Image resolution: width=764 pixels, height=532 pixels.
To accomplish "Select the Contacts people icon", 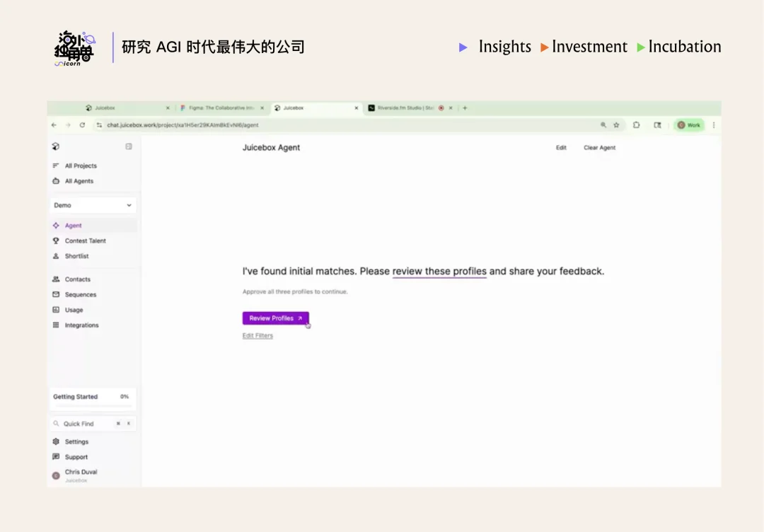I will pyautogui.click(x=56, y=279).
